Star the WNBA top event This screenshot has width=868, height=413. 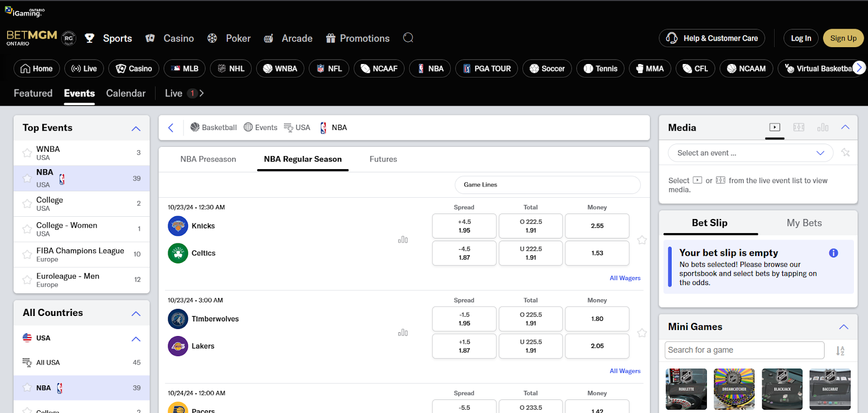tap(27, 153)
